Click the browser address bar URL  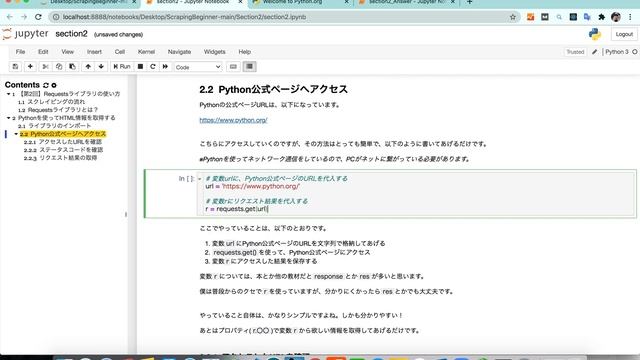tap(184, 17)
